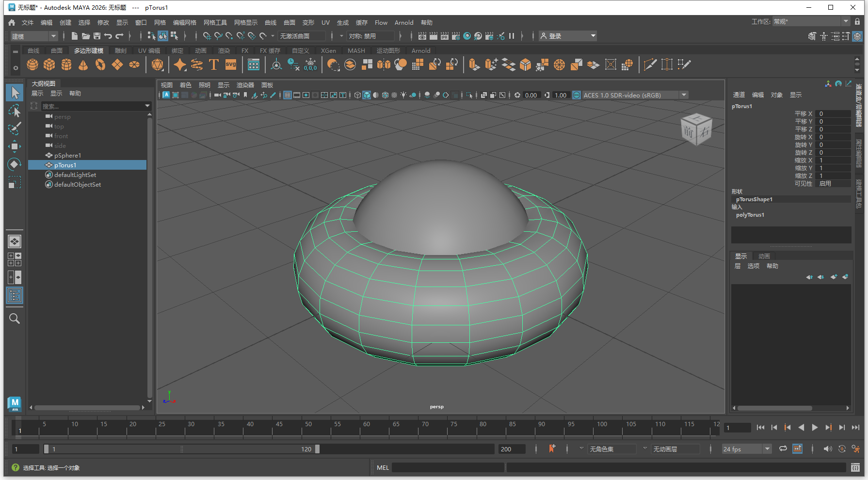868x480 pixels.
Task: Toggle Channel Box layer editor icon
Action: tap(857, 36)
